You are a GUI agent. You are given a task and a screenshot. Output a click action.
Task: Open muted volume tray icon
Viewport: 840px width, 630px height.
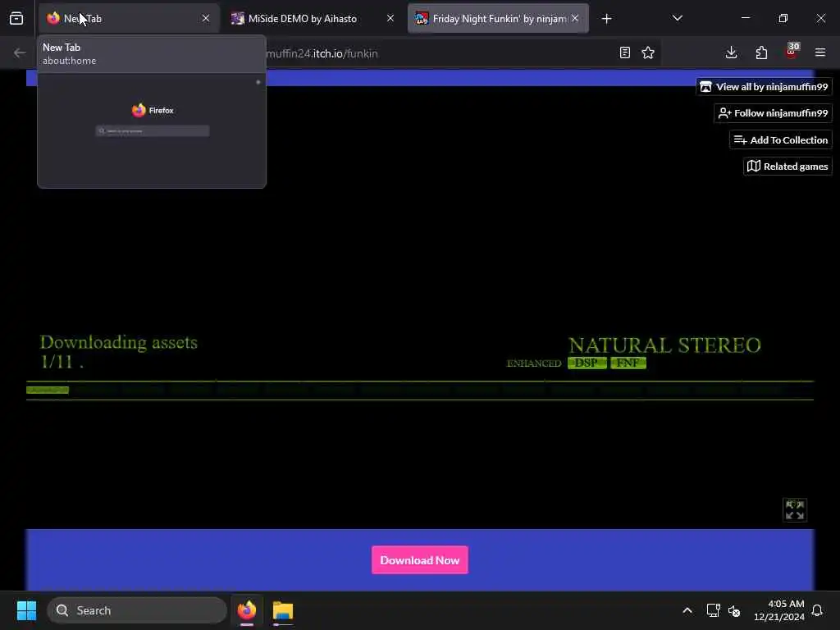[734, 610]
